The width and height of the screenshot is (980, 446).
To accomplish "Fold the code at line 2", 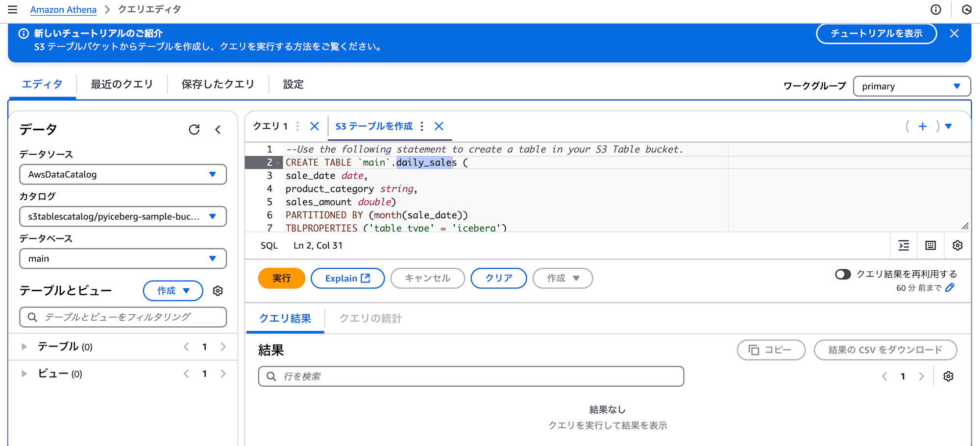I will tap(278, 163).
